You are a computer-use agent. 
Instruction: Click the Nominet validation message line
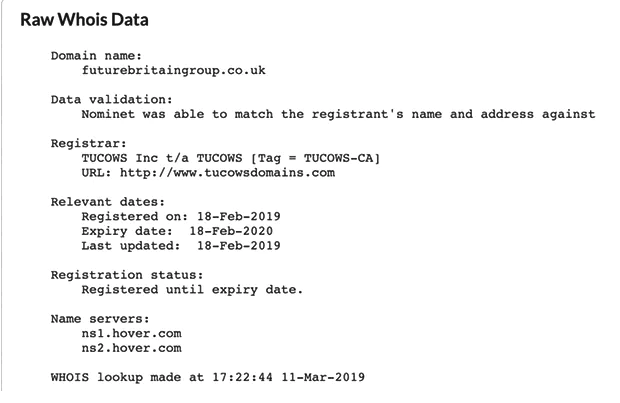[338, 115]
